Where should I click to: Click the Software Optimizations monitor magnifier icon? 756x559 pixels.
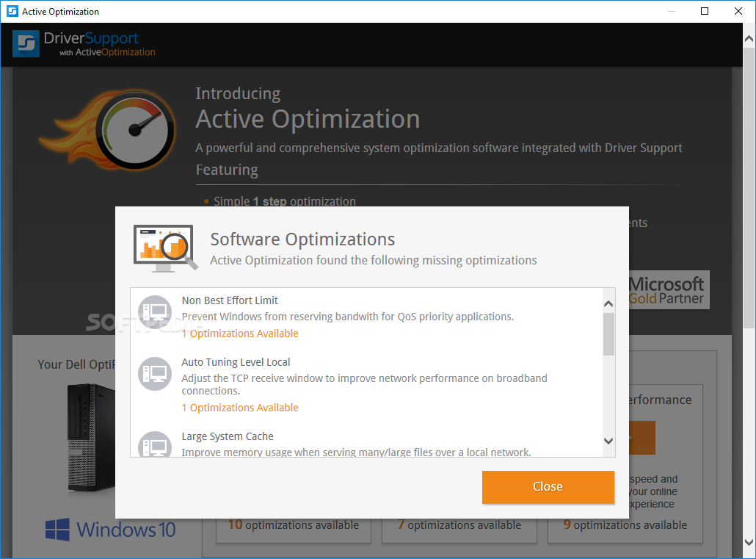(165, 248)
